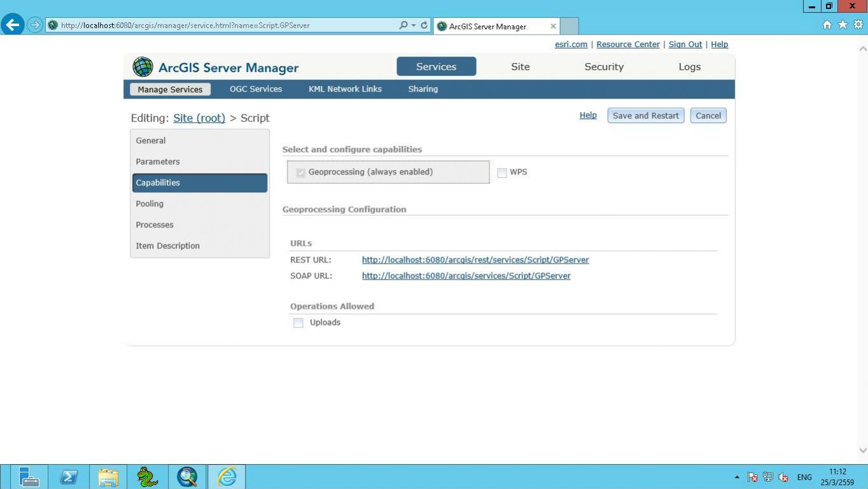
Task: Open a new browser tab
Action: pos(570,26)
